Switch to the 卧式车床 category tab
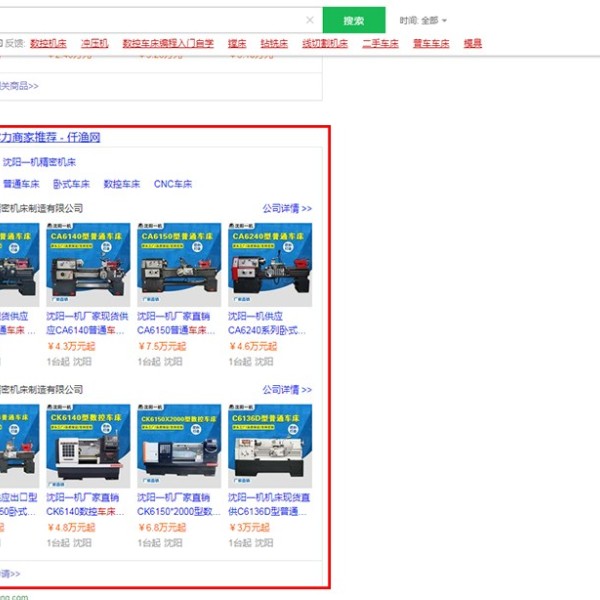This screenshot has width=600, height=600. click(x=72, y=184)
